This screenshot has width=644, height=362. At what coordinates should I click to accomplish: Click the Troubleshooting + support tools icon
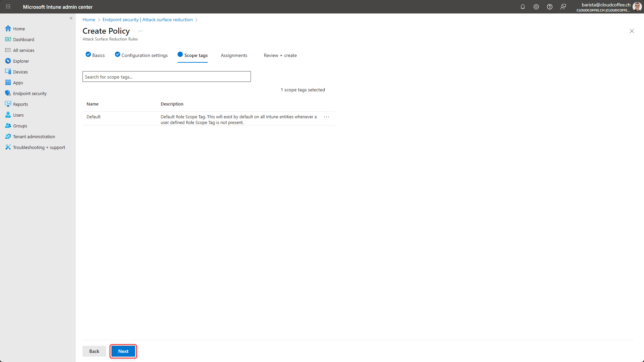[x=8, y=147]
